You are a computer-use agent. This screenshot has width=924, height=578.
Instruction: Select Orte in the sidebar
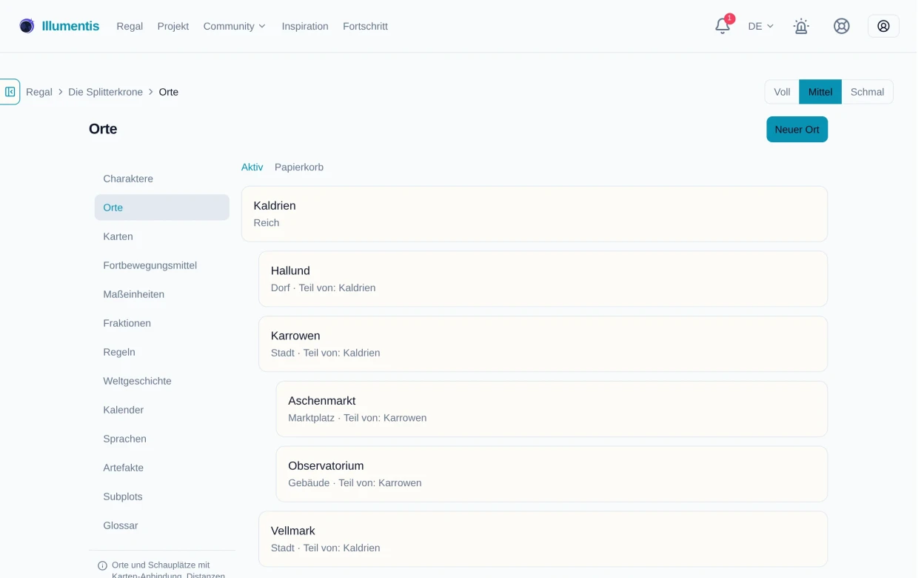[x=162, y=207]
